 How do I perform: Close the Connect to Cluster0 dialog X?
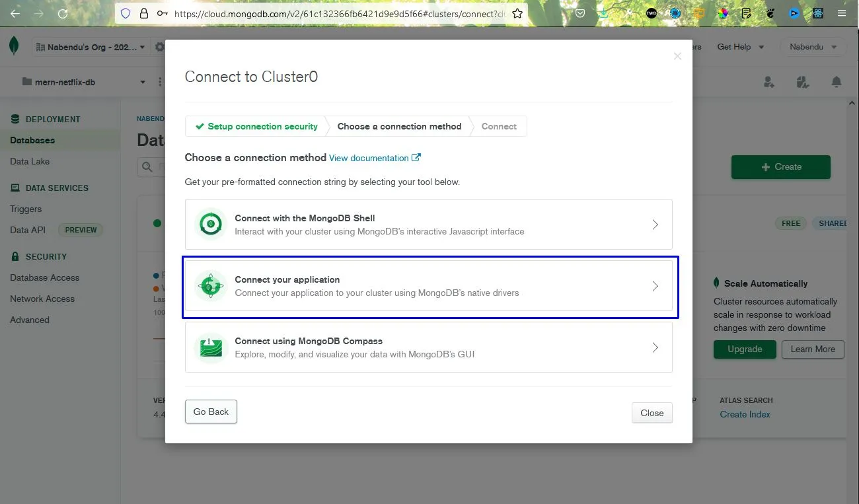tap(677, 56)
